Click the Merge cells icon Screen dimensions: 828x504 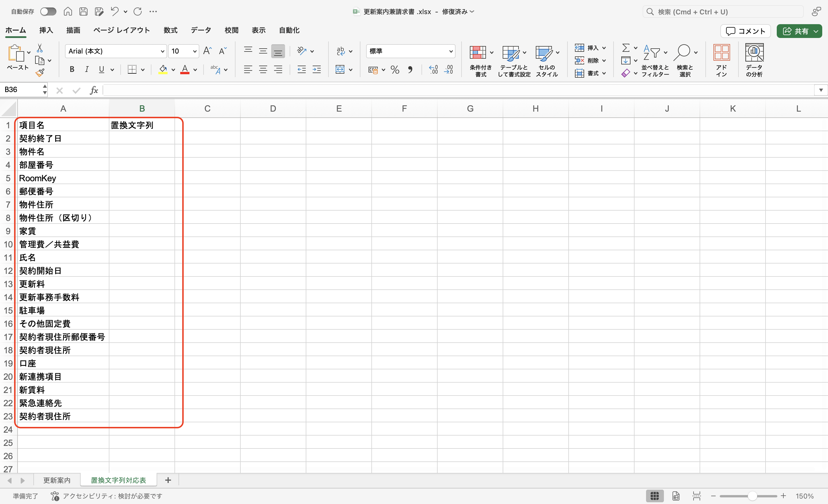point(340,70)
